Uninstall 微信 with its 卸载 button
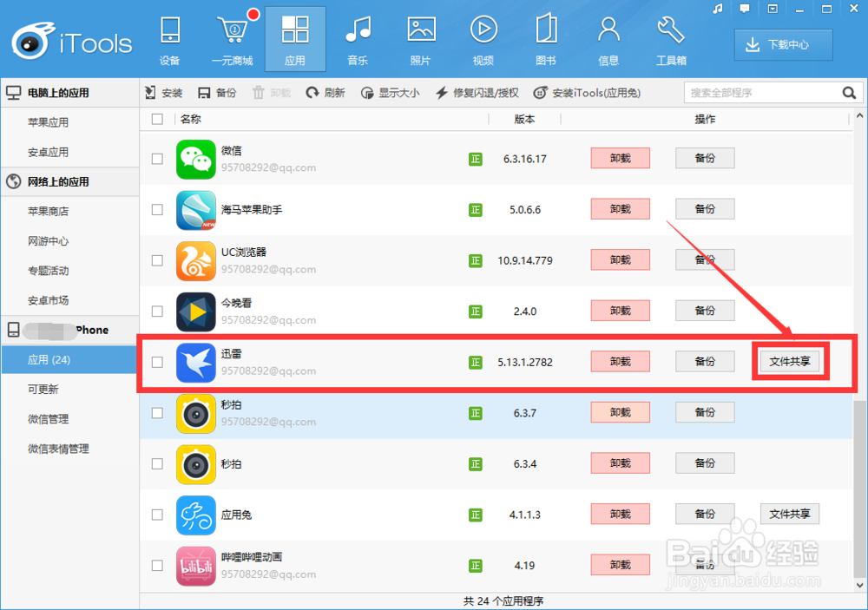The image size is (868, 610). tap(620, 158)
